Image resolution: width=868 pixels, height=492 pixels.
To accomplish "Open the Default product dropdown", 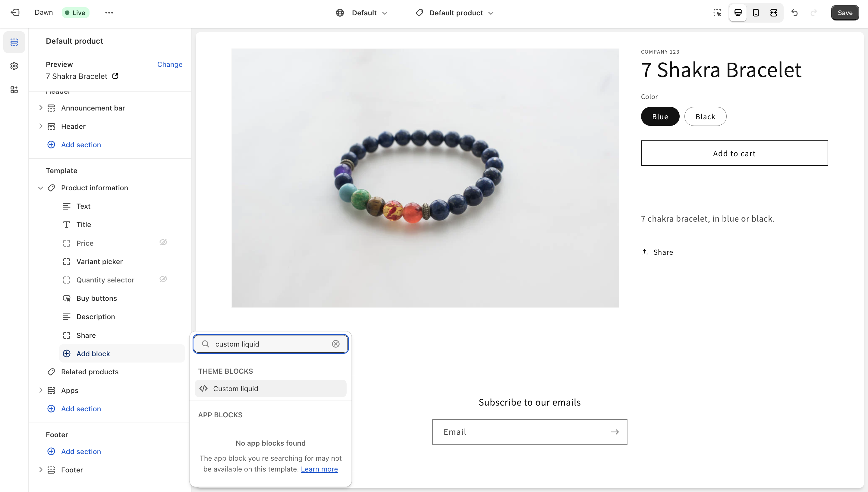I will [456, 13].
